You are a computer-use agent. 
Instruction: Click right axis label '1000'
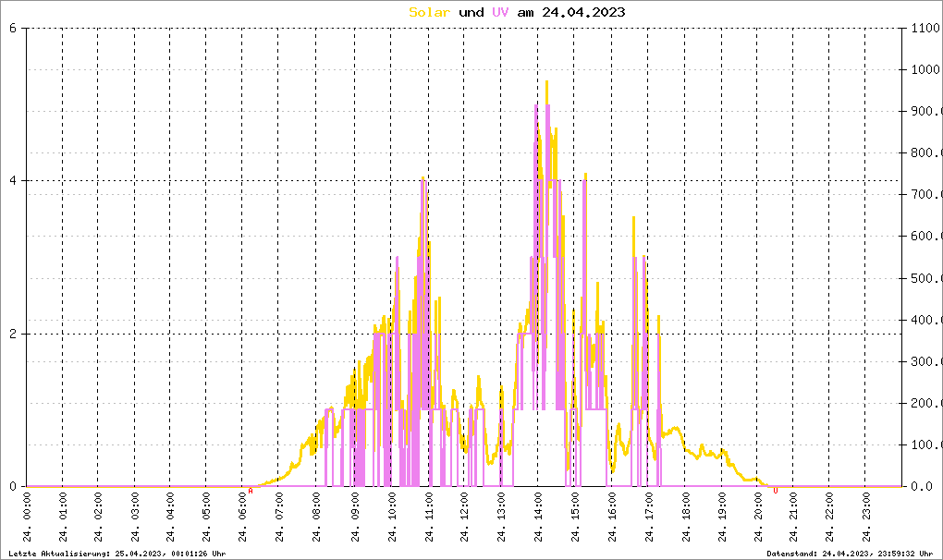pos(925,69)
